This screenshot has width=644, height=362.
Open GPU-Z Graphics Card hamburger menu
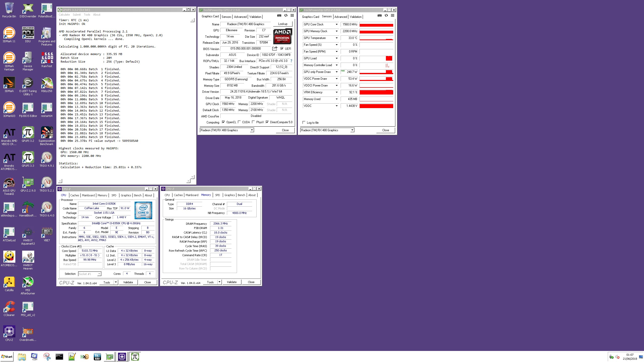tap(292, 16)
